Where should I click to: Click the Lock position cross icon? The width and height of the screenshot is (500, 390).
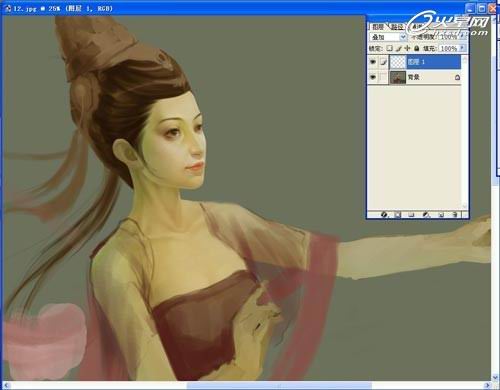pos(407,48)
